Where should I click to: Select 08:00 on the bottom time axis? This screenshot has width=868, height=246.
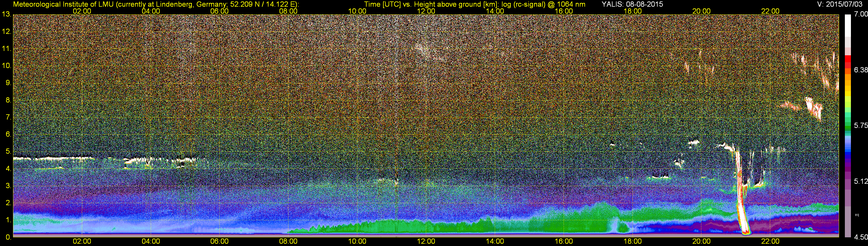288,241
